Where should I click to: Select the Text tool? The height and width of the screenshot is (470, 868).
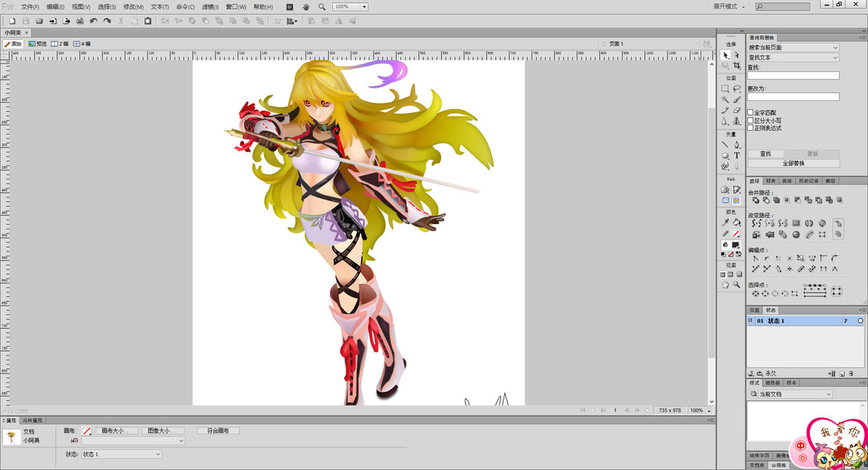(737, 156)
